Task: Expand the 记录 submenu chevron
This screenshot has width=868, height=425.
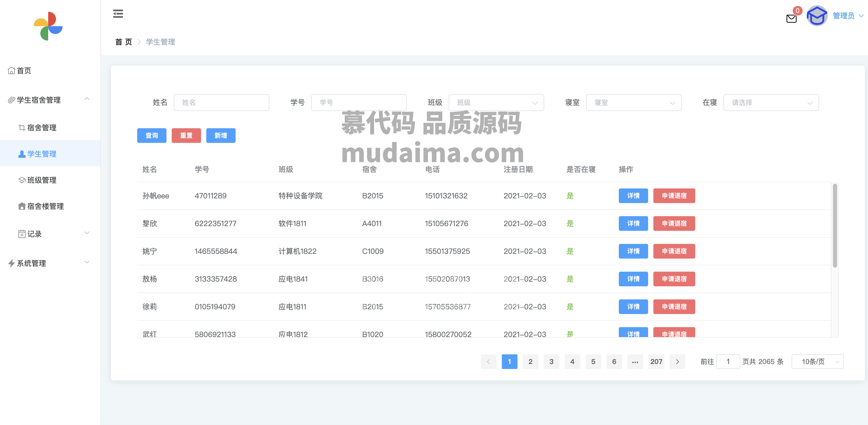Action: point(87,233)
